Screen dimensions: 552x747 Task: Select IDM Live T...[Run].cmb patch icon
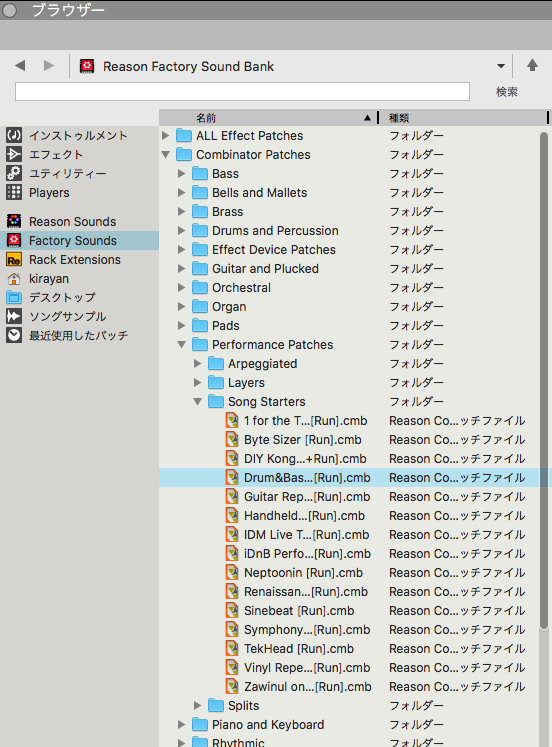click(x=232, y=535)
